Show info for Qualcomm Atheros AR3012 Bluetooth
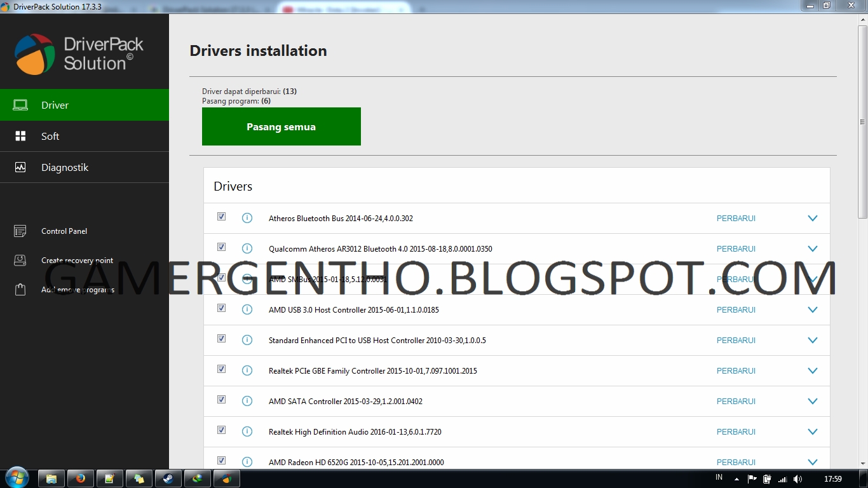 (247, 248)
